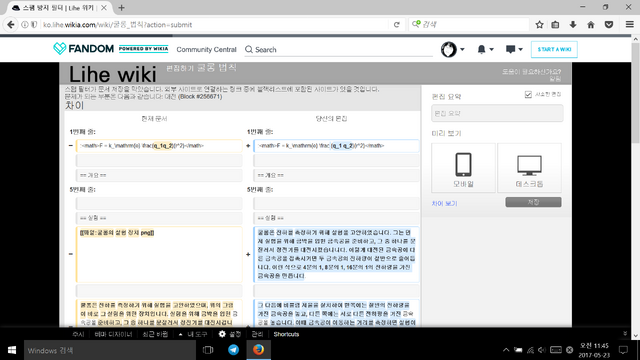
Task: Reload the page with the refresh icon
Action: pos(396,24)
